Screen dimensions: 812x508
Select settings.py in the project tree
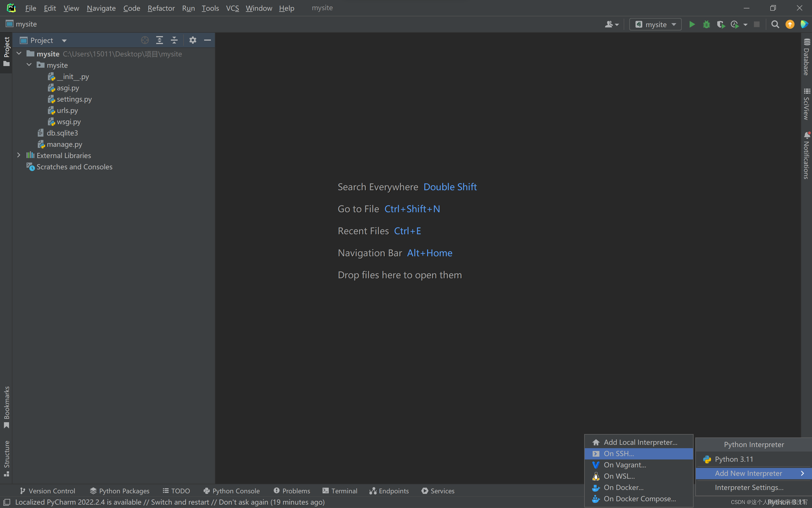tap(70, 99)
